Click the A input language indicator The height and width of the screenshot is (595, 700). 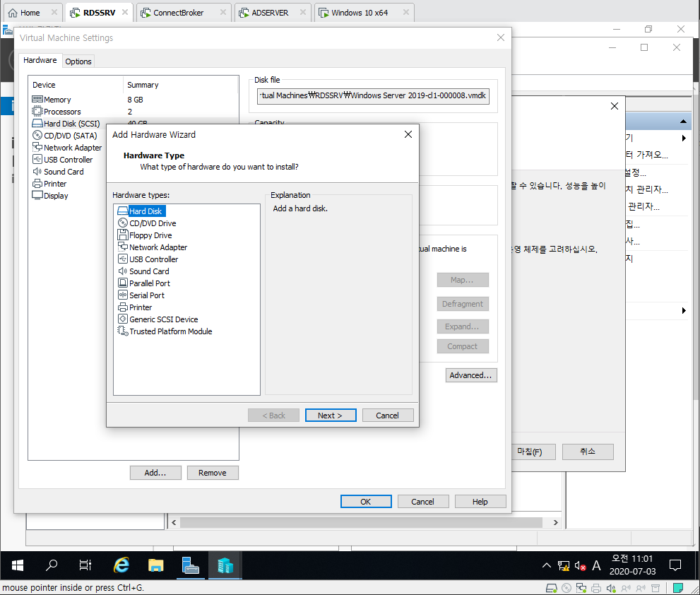pyautogui.click(x=596, y=566)
